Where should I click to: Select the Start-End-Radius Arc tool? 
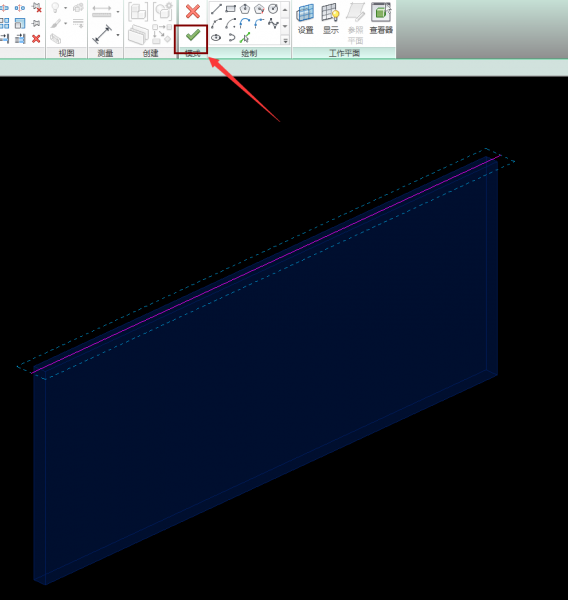point(217,23)
